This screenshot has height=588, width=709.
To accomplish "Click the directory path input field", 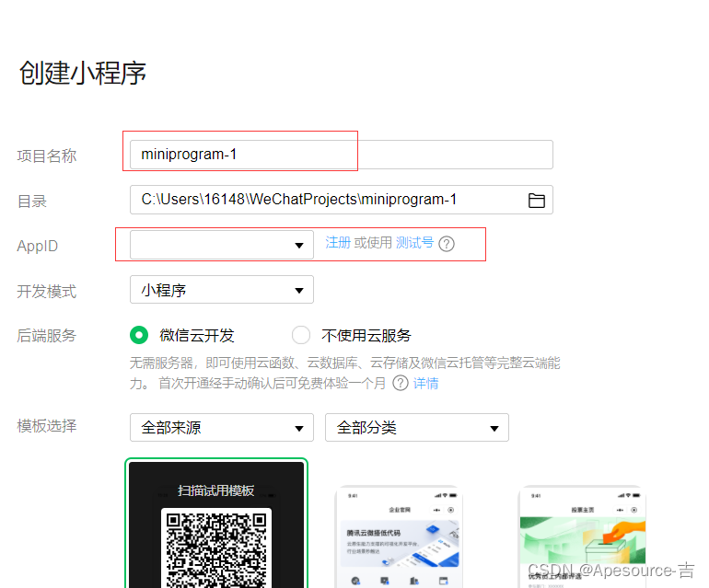I will click(x=341, y=200).
